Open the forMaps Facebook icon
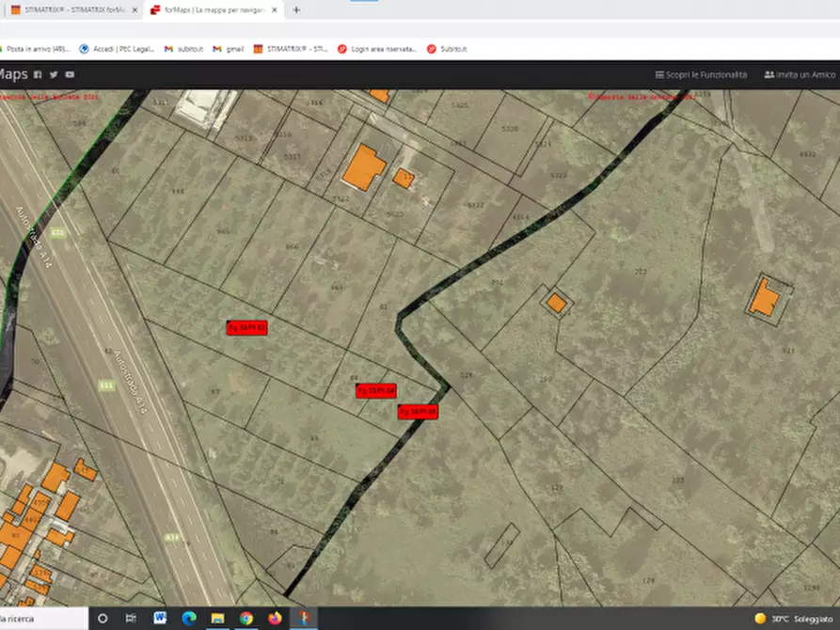 click(38, 74)
